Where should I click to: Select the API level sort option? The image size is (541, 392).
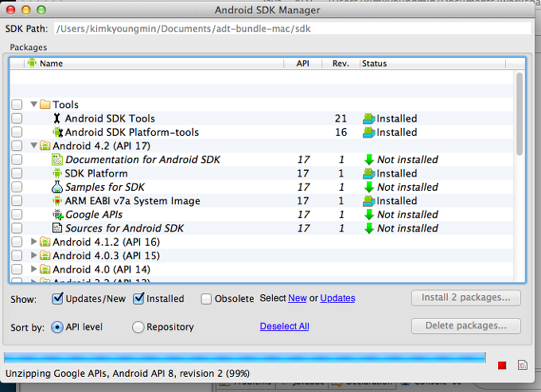57,327
